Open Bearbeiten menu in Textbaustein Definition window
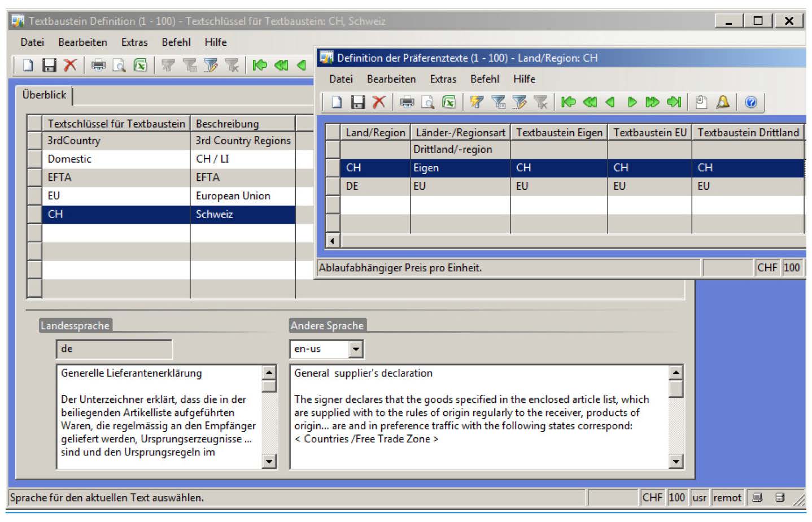The height and width of the screenshot is (522, 812). pyautogui.click(x=82, y=42)
